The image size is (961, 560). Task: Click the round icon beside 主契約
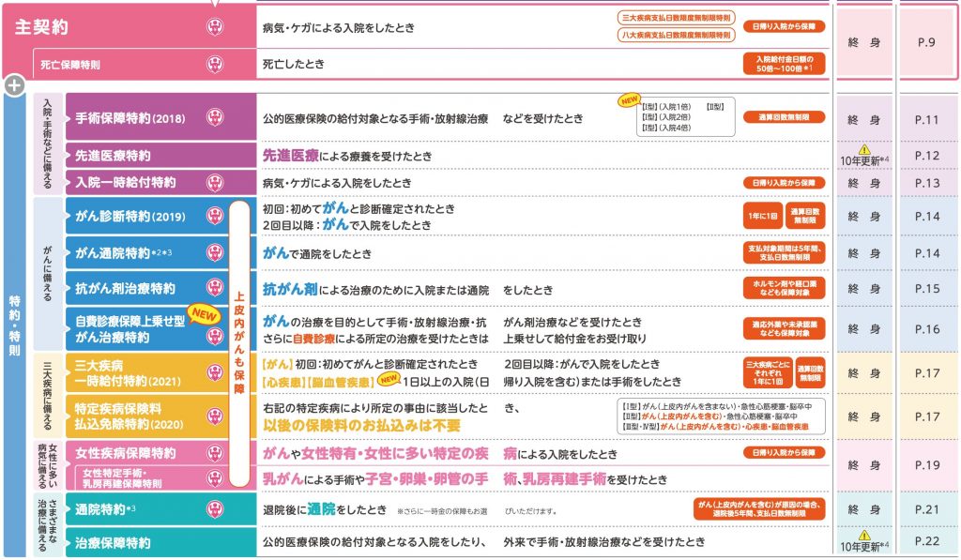coord(215,27)
